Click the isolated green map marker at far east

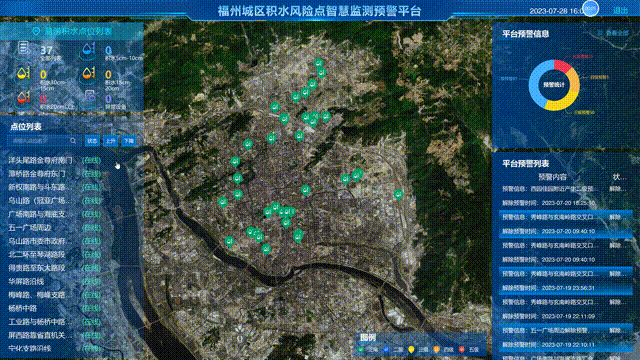(398, 194)
